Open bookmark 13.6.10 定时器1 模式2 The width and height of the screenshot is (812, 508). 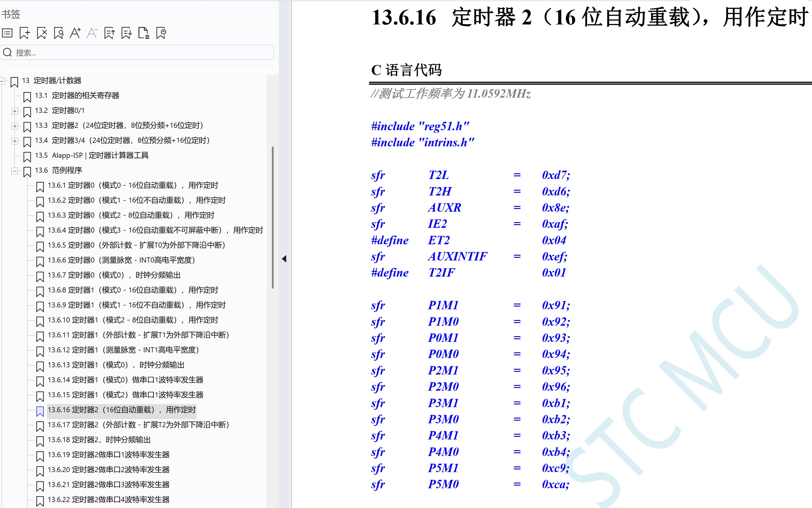(x=133, y=320)
